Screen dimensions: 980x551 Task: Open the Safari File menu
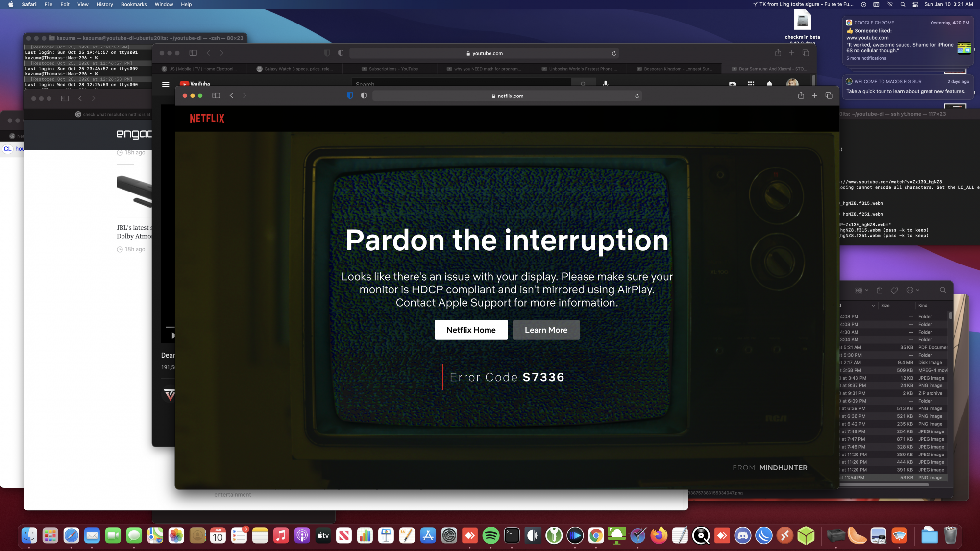pos(49,4)
